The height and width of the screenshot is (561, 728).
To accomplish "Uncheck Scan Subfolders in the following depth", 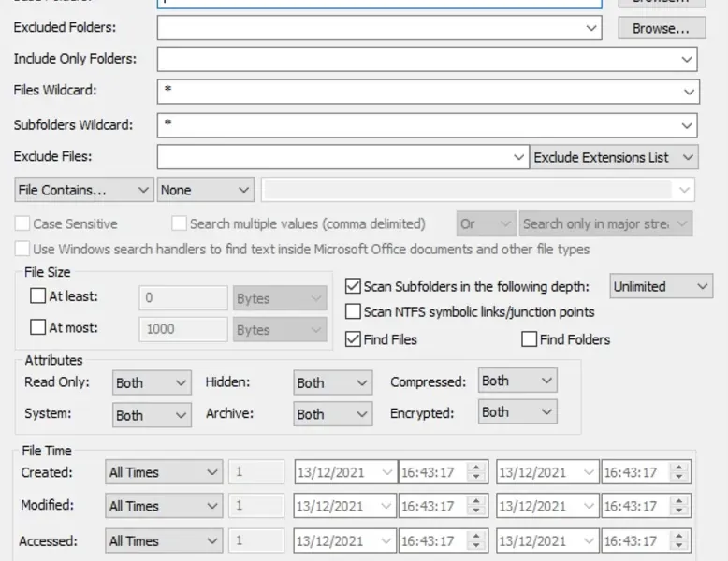I will (353, 286).
